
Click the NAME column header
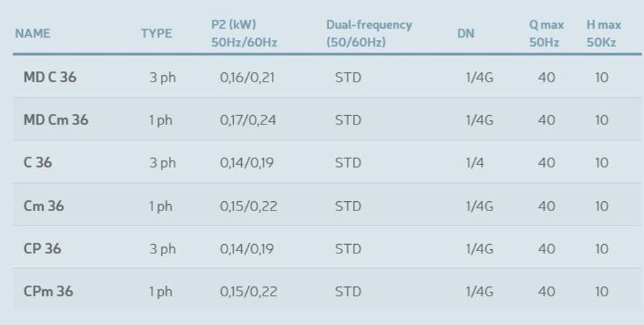33,34
